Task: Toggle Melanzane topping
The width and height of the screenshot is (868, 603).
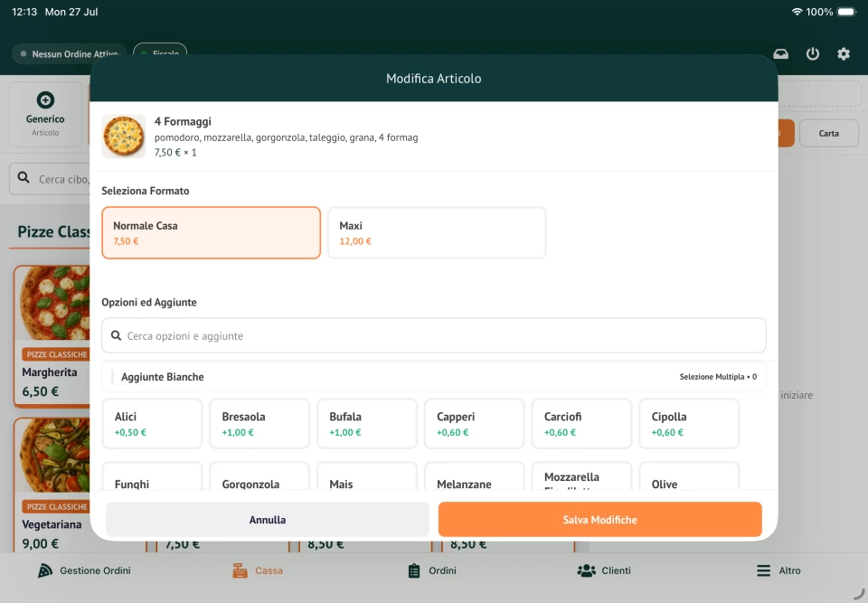Action: point(475,477)
